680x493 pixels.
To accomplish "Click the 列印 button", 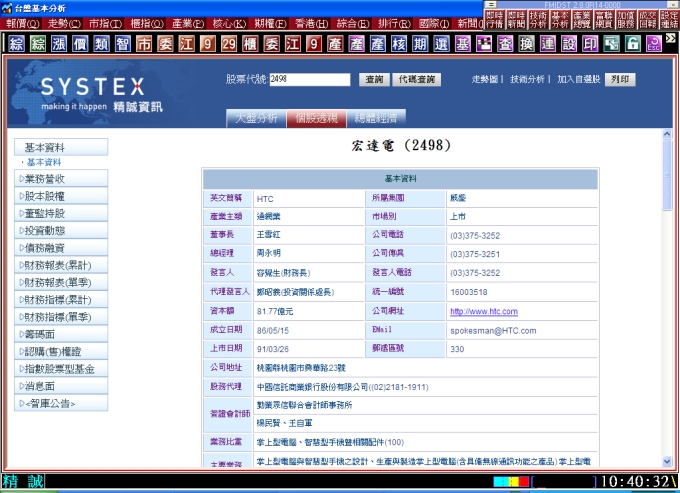I will [x=620, y=79].
